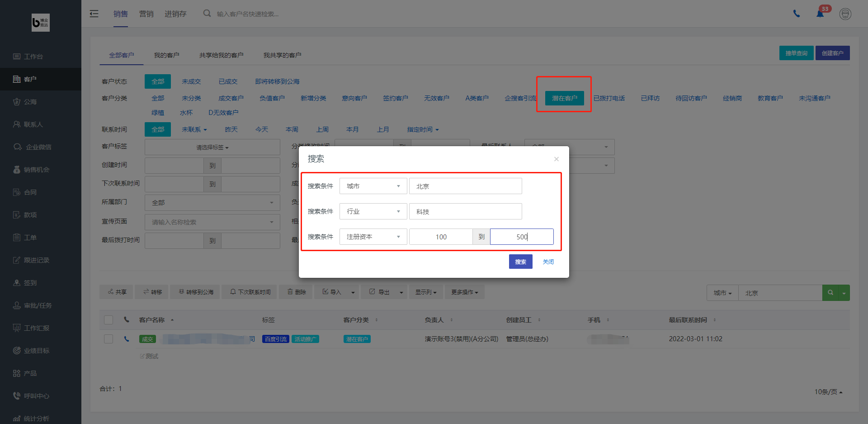
Task: Click the 100 minimum registered capital field
Action: pos(441,237)
